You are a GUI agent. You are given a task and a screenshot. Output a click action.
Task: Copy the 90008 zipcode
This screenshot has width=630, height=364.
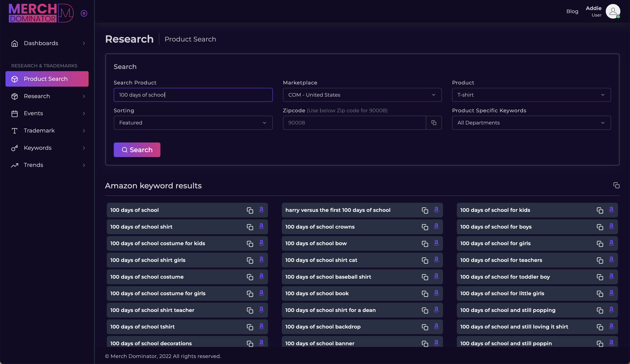pos(434,123)
